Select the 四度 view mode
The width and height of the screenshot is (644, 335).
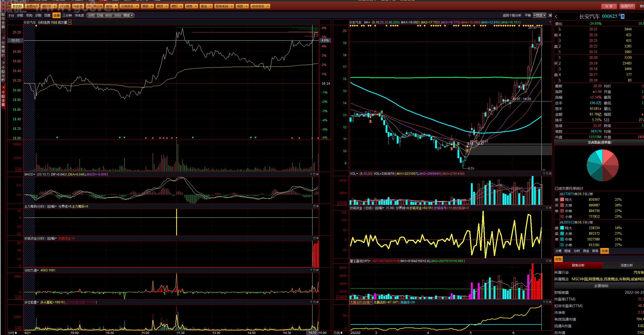[x=47, y=15]
